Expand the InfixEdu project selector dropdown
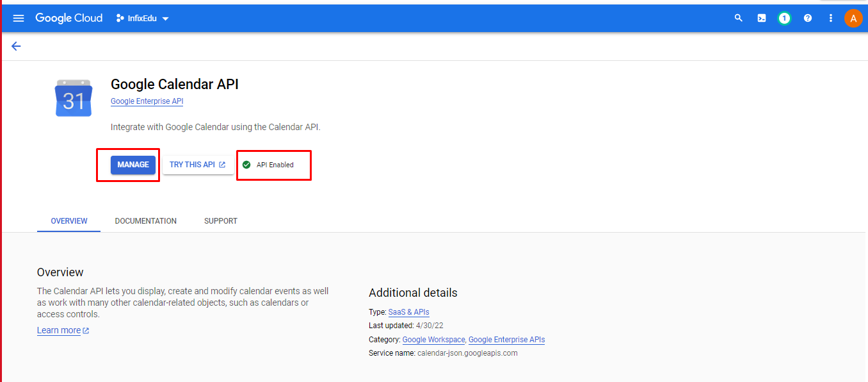The height and width of the screenshot is (382, 868). (x=142, y=18)
